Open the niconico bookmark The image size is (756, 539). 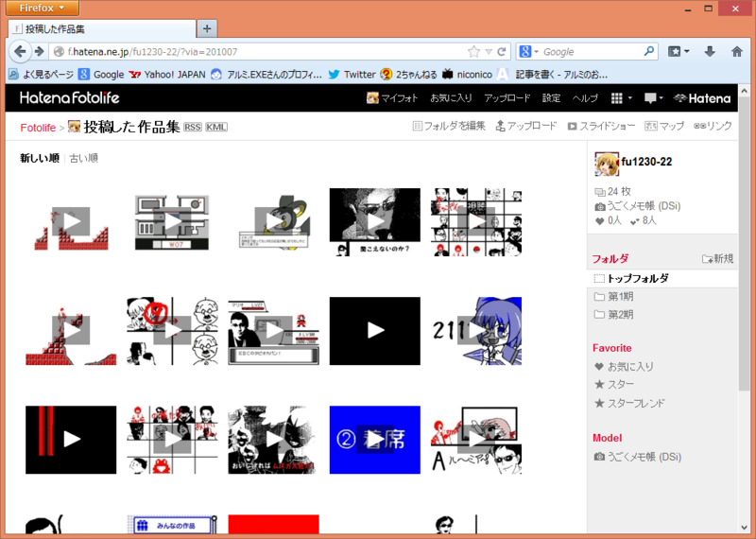click(x=468, y=75)
